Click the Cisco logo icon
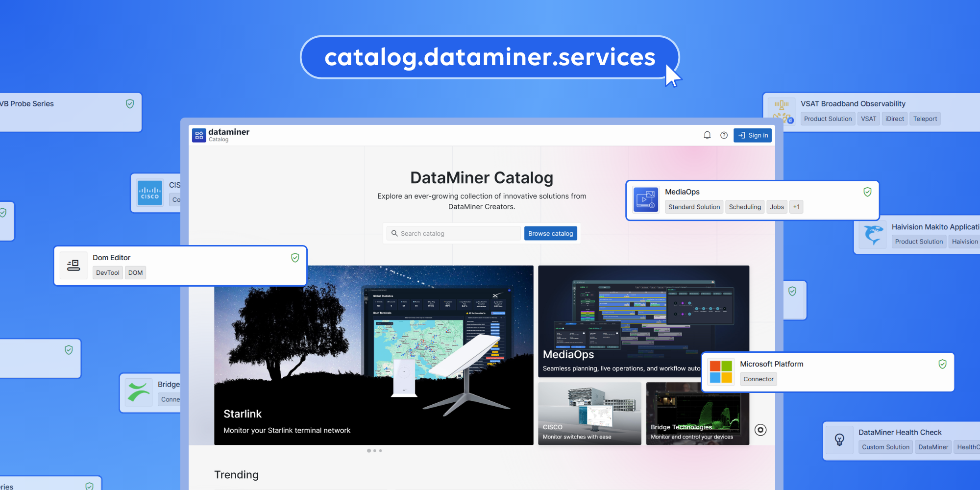The height and width of the screenshot is (490, 980). tap(150, 193)
